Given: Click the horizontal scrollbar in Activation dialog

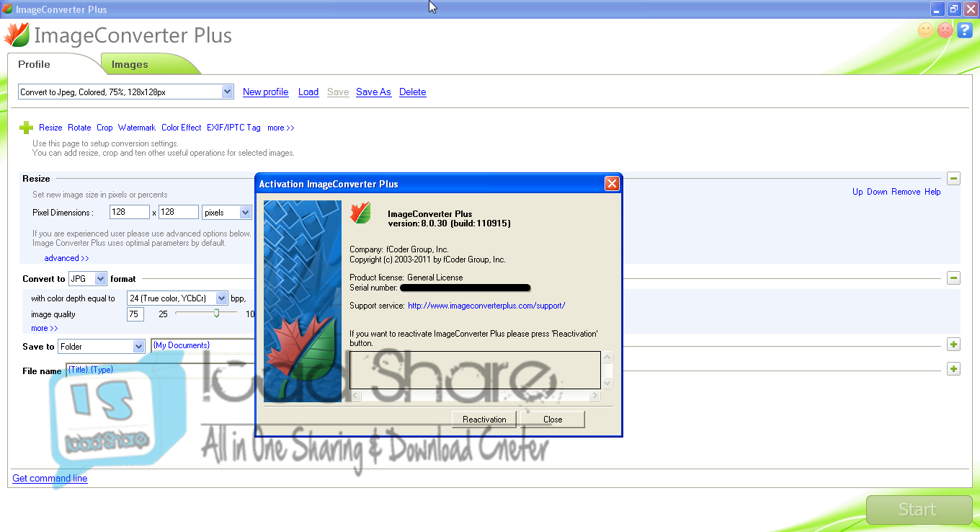Looking at the screenshot, I should (475, 396).
